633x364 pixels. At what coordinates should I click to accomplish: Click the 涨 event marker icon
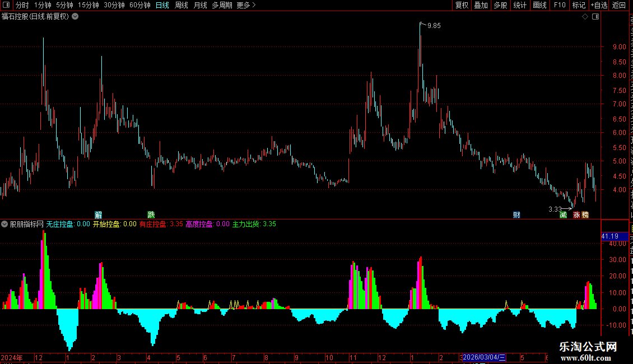point(576,214)
